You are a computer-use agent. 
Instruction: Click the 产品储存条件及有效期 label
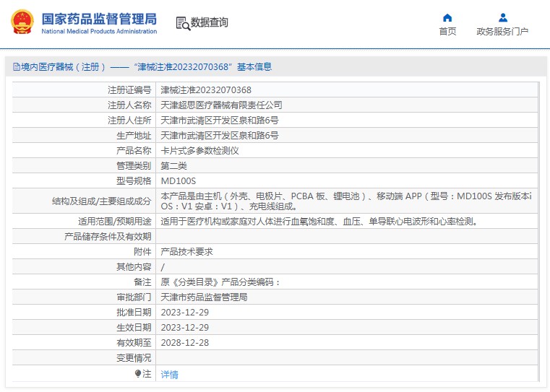(108, 237)
